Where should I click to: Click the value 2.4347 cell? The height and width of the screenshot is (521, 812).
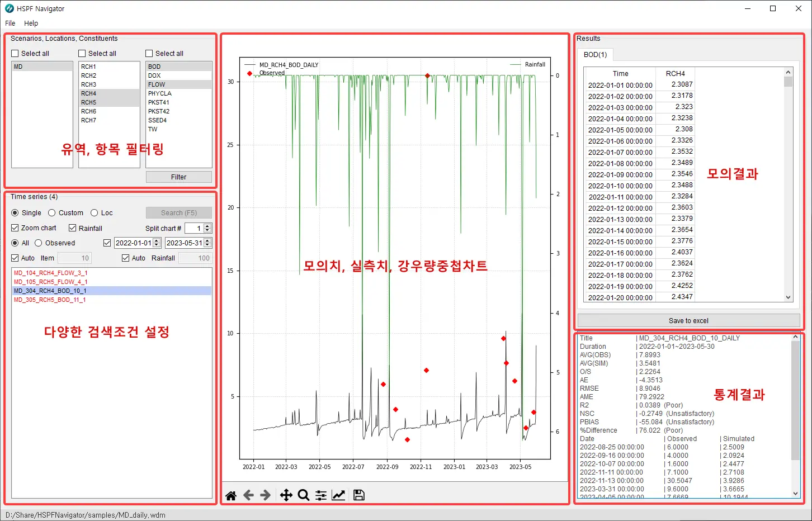[x=675, y=297]
